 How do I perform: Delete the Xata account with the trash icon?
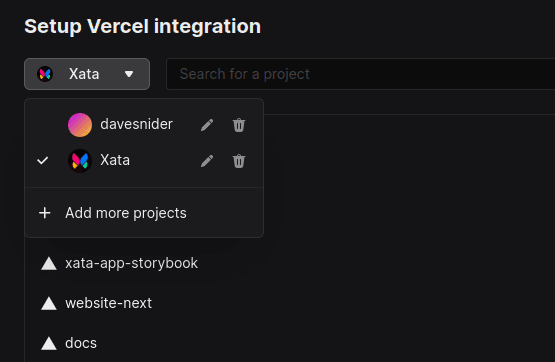click(x=239, y=161)
